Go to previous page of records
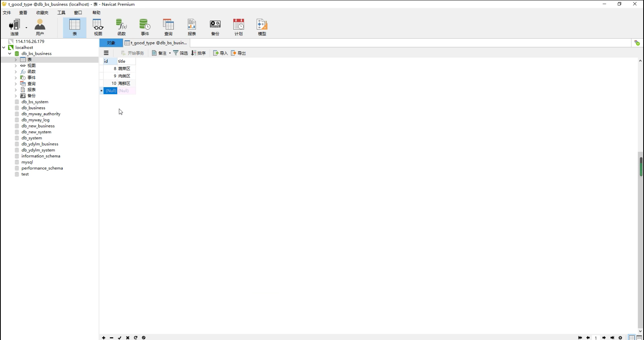This screenshot has height=340, width=644. 588,338
